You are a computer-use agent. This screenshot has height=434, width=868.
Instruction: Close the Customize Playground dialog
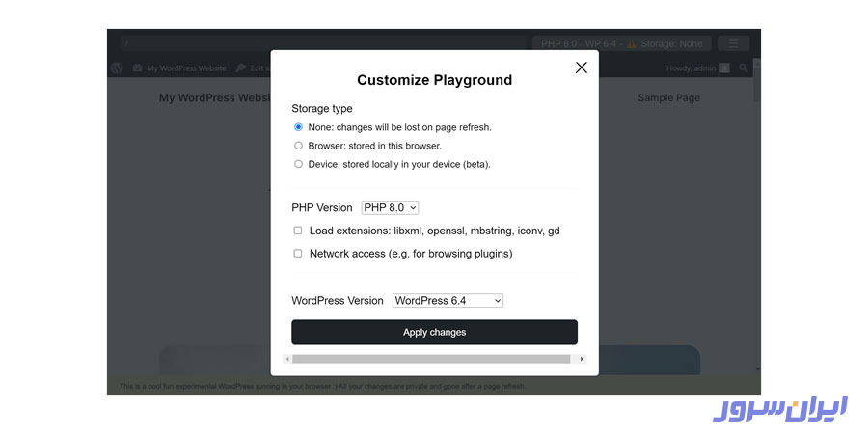tap(581, 68)
